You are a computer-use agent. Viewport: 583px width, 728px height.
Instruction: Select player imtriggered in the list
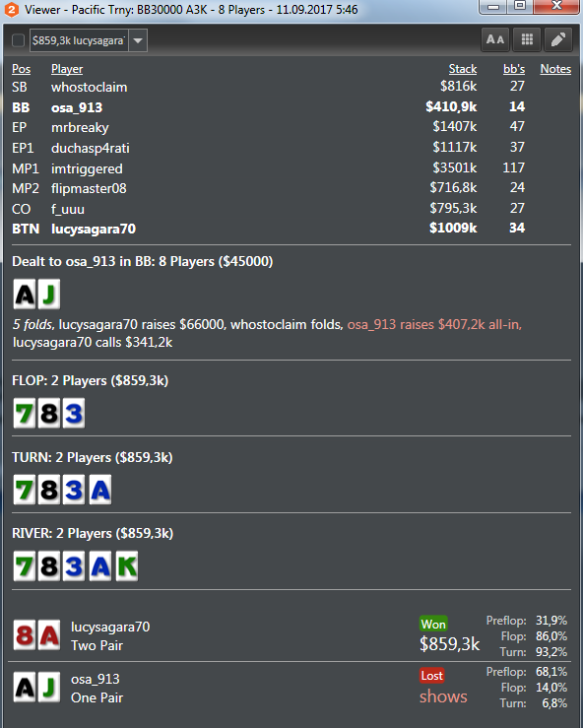[87, 168]
